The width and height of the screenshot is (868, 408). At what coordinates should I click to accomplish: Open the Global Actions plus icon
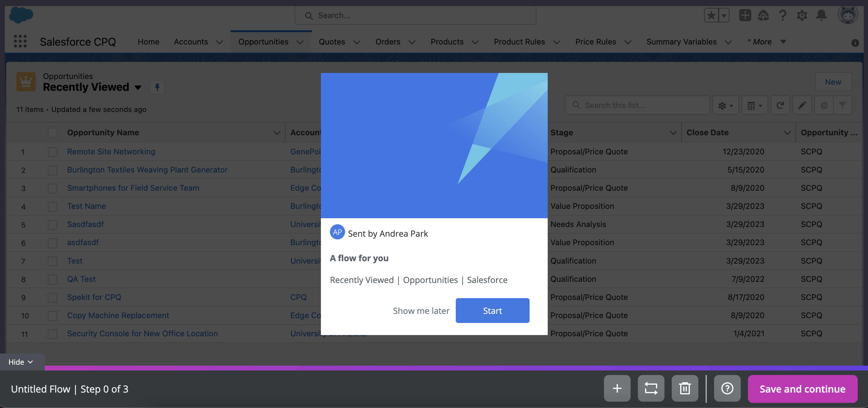[745, 15]
